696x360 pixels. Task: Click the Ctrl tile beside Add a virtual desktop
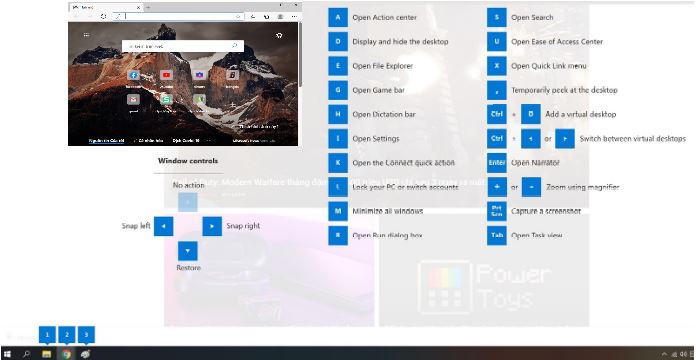click(497, 114)
